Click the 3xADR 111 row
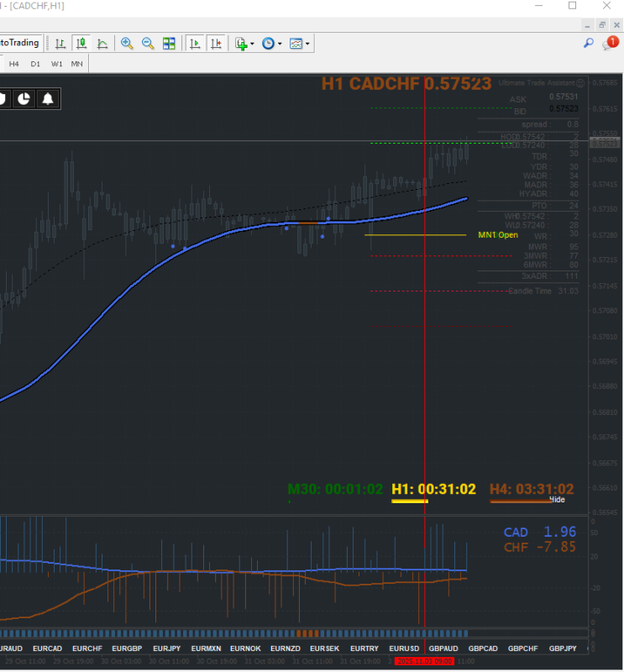Viewport: 624px width, 672px height. [550, 276]
